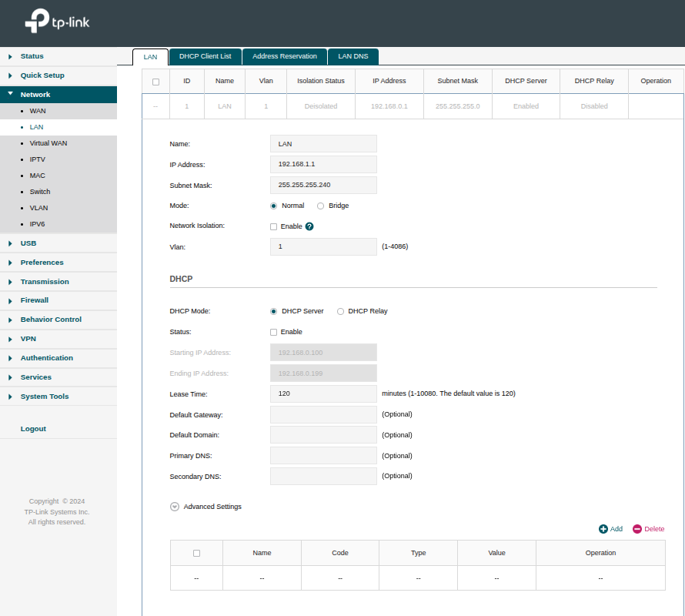
Task: Click the Add plus icon
Action: (x=603, y=529)
